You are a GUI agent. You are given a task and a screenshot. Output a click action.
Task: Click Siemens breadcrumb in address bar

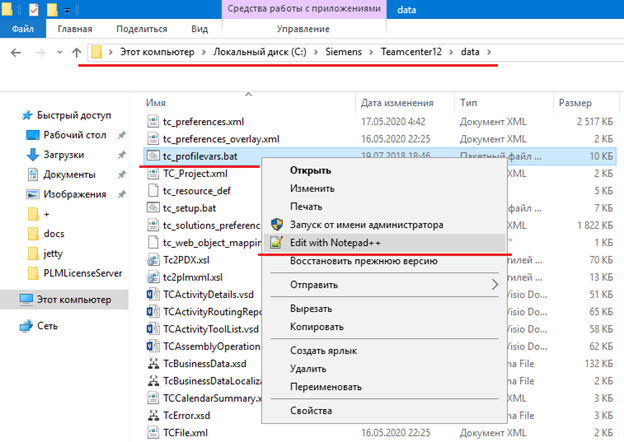pyautogui.click(x=343, y=52)
